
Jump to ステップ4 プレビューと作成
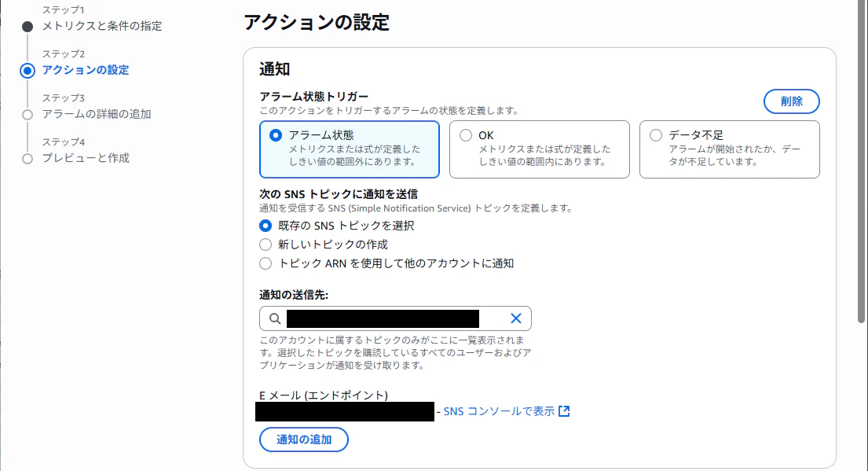[x=86, y=158]
